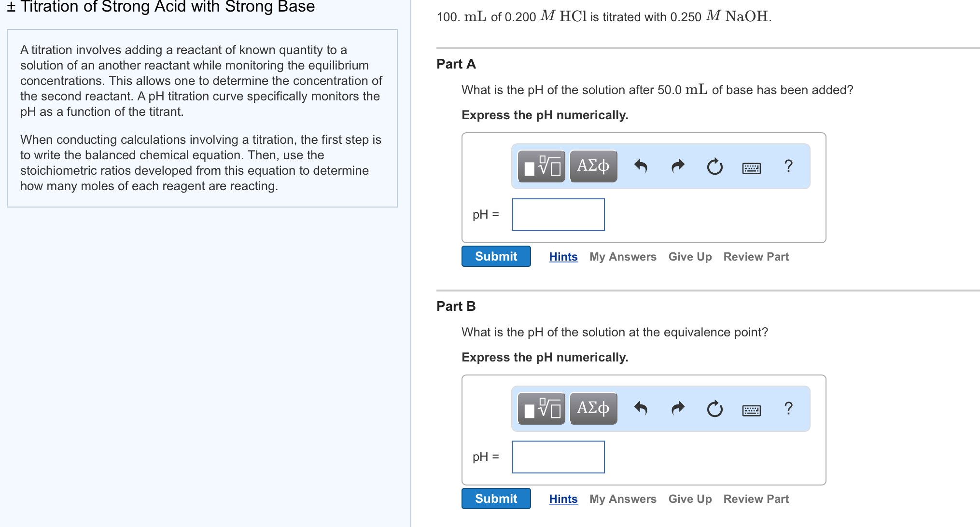Reset the Part A answer field

click(x=714, y=166)
